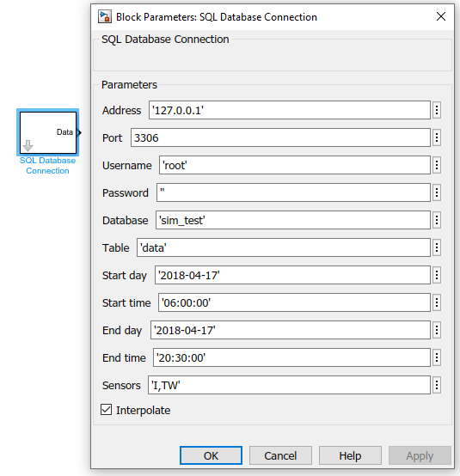Click the End time field '20:30:00'
460x476 pixels.
coord(291,357)
